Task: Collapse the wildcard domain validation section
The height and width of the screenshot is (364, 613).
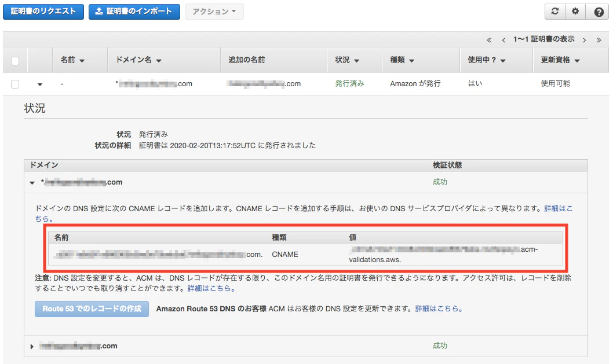Action: (x=32, y=182)
